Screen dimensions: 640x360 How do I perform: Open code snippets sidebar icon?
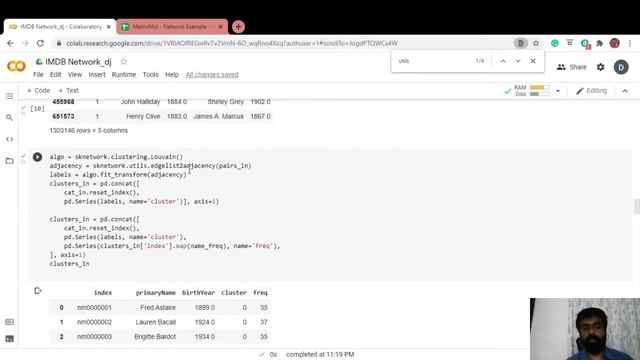(x=9, y=139)
